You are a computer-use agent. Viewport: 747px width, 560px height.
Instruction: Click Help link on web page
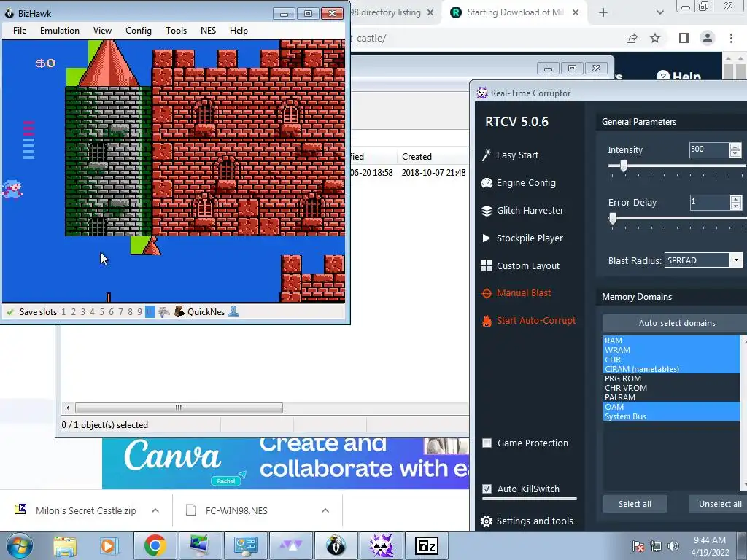pyautogui.click(x=679, y=76)
